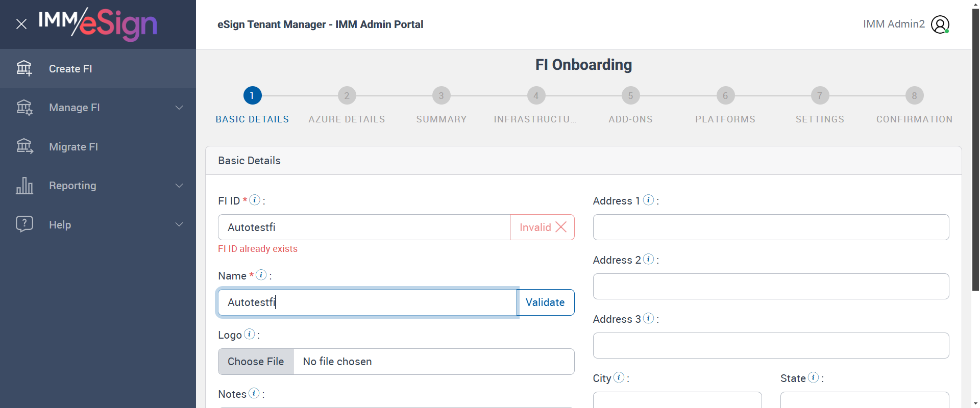Expand the Reporting submenu chevron

pyautogui.click(x=179, y=186)
